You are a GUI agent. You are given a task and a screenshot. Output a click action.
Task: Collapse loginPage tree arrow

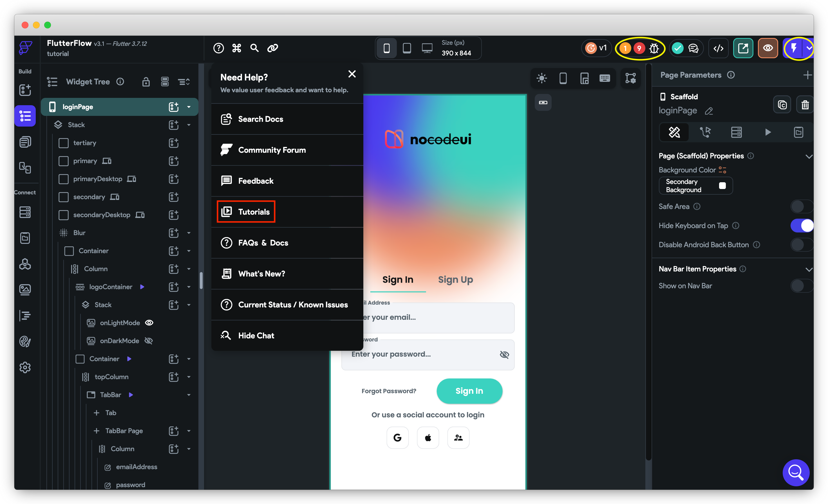[x=189, y=107]
